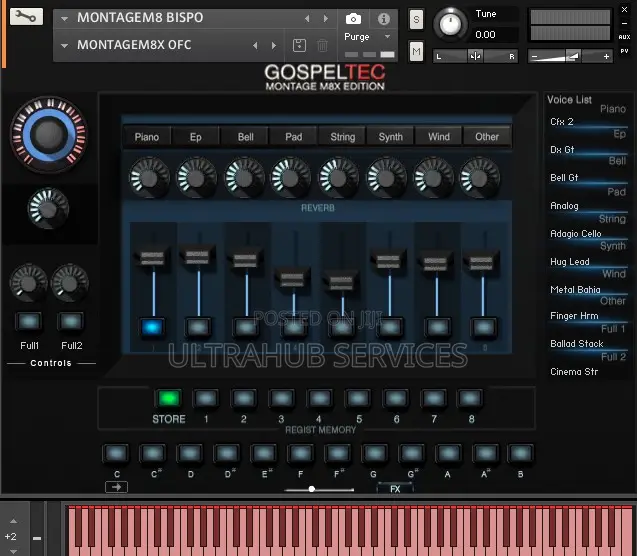Open the instrument info icon
This screenshot has width=637, height=556.
384,19
